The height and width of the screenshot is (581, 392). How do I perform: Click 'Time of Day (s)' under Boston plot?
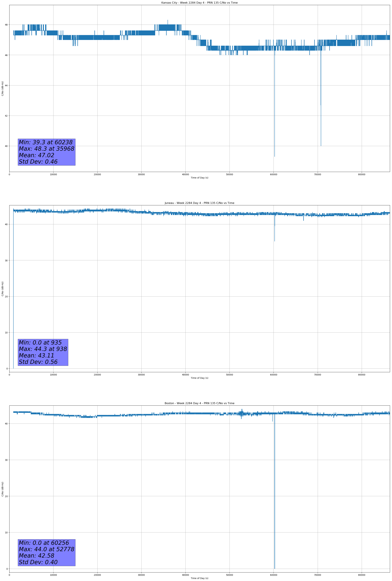[199, 578]
